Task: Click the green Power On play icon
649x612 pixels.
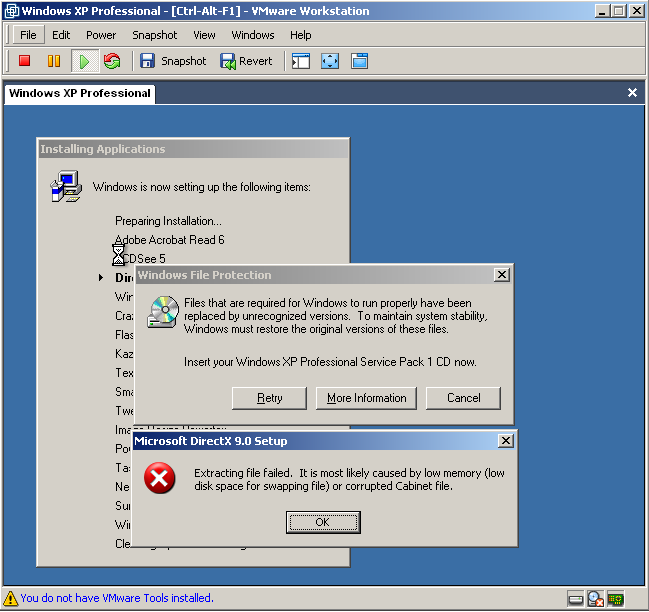Action: click(x=84, y=61)
